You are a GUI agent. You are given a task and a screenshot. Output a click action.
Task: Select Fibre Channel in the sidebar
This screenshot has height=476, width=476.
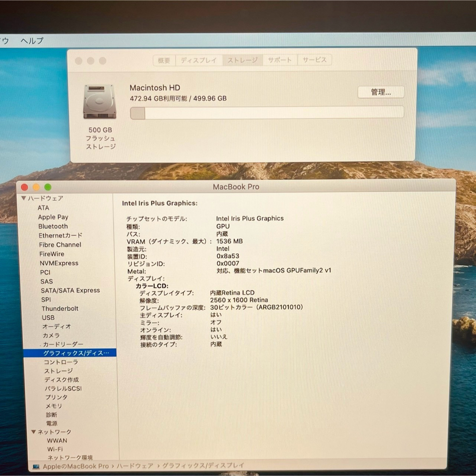pyautogui.click(x=60, y=245)
